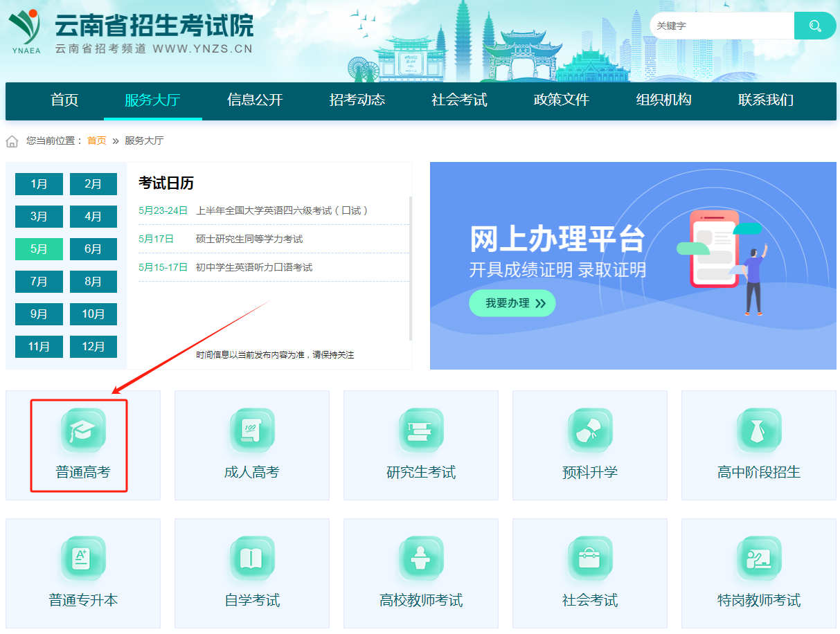This screenshot has height=634, width=840.
Task: Select 7月 in exam calendar
Action: click(x=39, y=282)
